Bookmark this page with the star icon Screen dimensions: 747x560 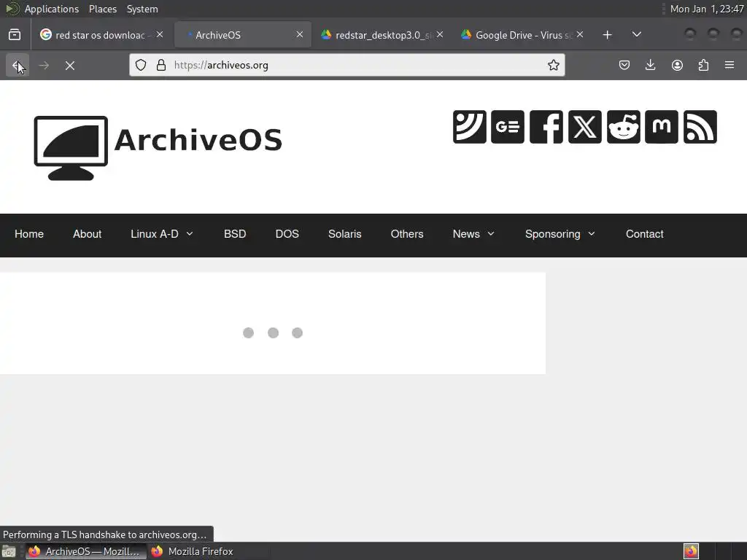(x=553, y=65)
